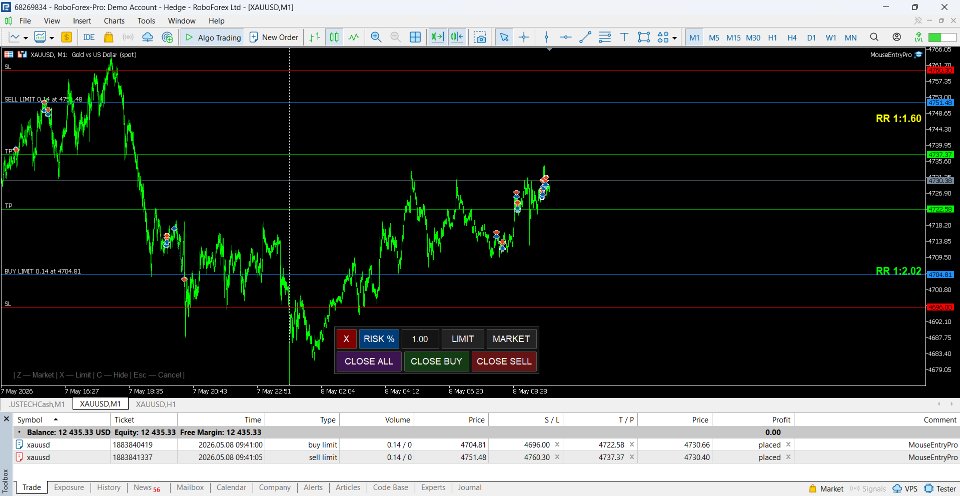Draw a horizontal line

(x=566, y=37)
